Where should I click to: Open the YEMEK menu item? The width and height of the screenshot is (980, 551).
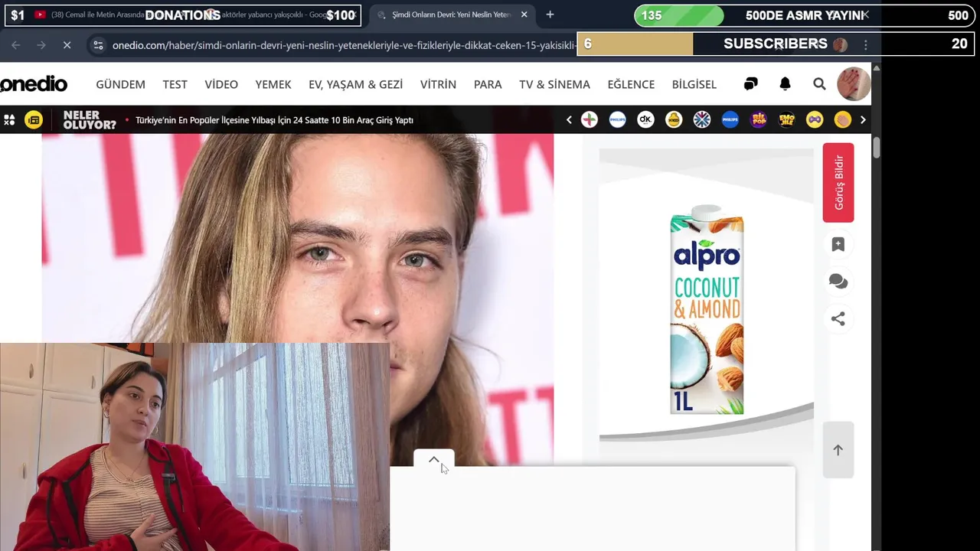point(273,84)
